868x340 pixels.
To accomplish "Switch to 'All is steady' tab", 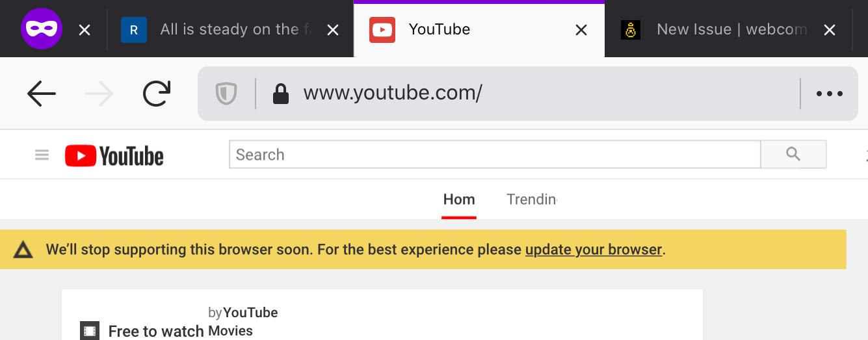I will (x=228, y=29).
